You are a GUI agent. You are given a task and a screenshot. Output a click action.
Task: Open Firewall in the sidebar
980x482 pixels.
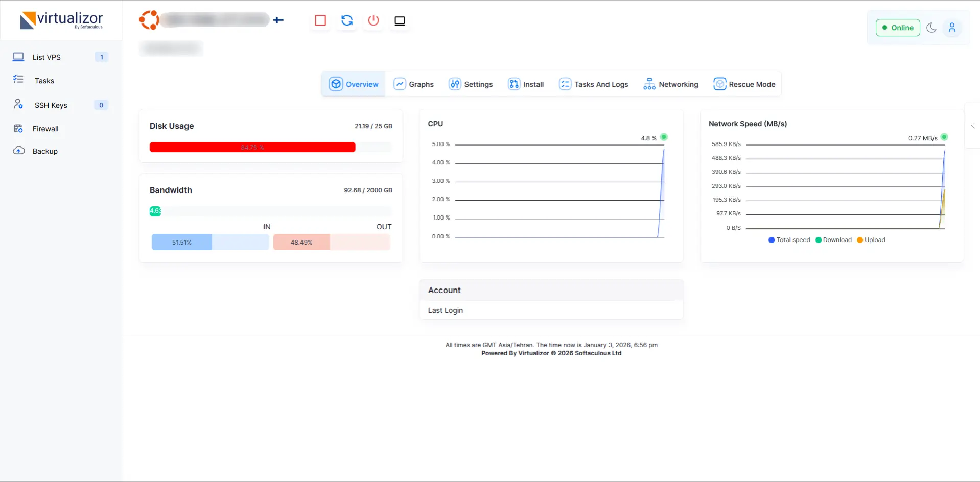point(45,129)
